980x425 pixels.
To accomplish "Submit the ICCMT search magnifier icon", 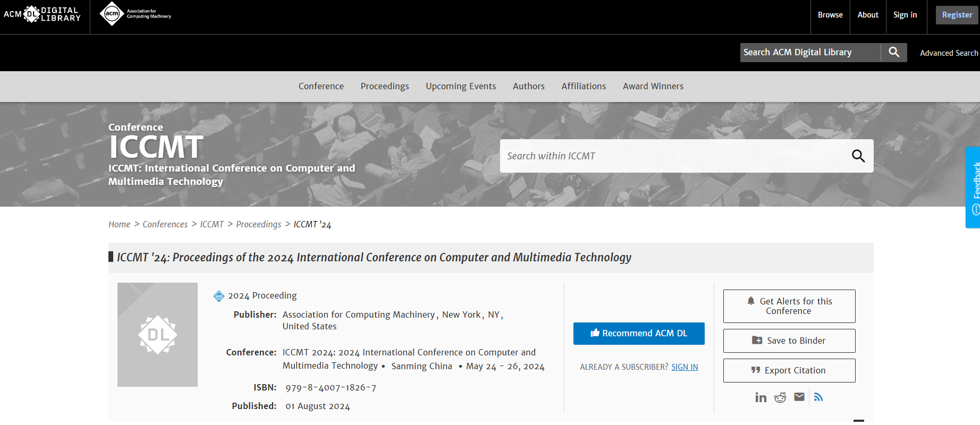I will click(x=858, y=156).
